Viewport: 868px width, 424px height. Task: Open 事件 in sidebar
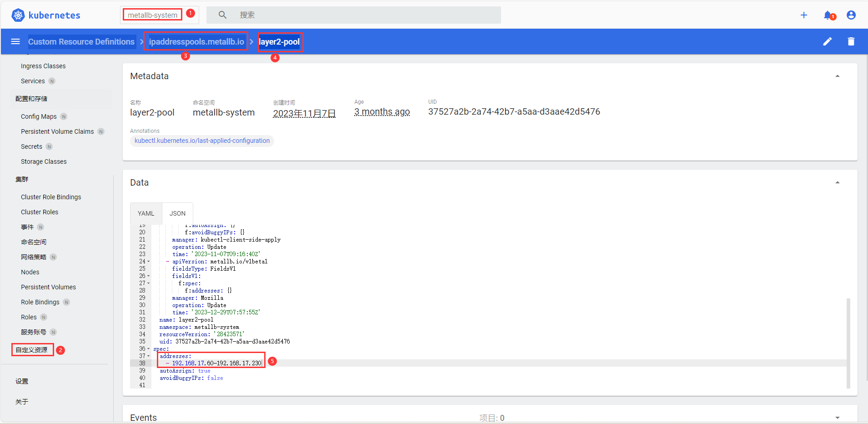pos(27,227)
